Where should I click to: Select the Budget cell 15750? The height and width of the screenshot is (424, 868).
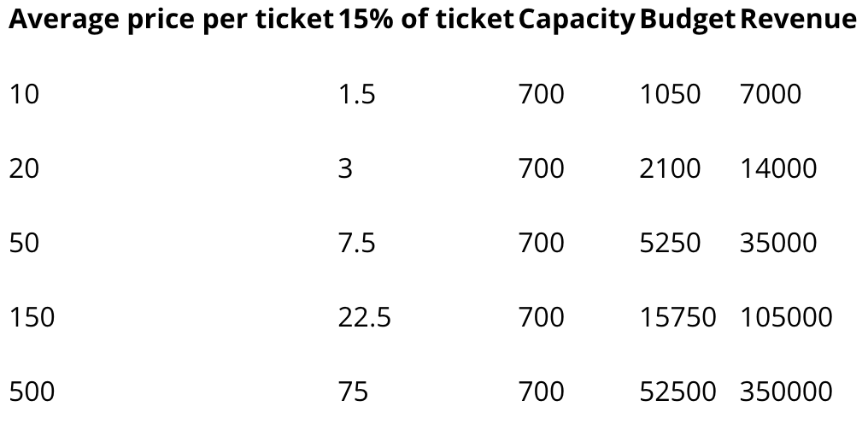678,316
